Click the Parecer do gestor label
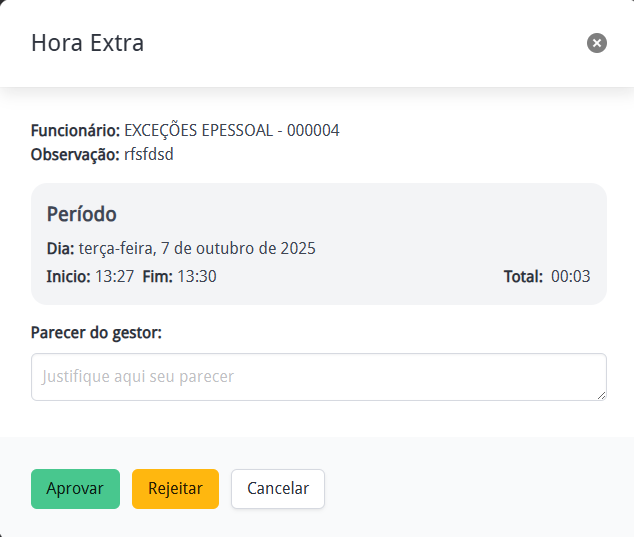This screenshot has height=537, width=634. click(96, 332)
